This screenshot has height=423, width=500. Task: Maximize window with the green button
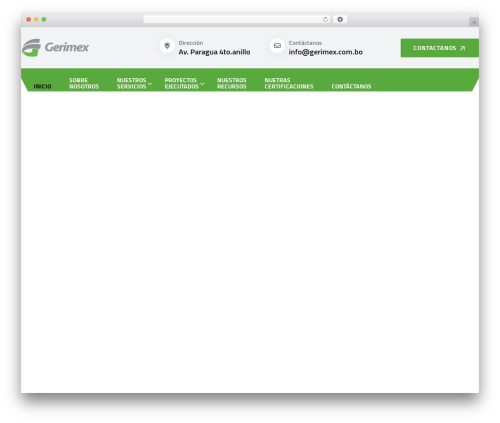[x=44, y=20]
